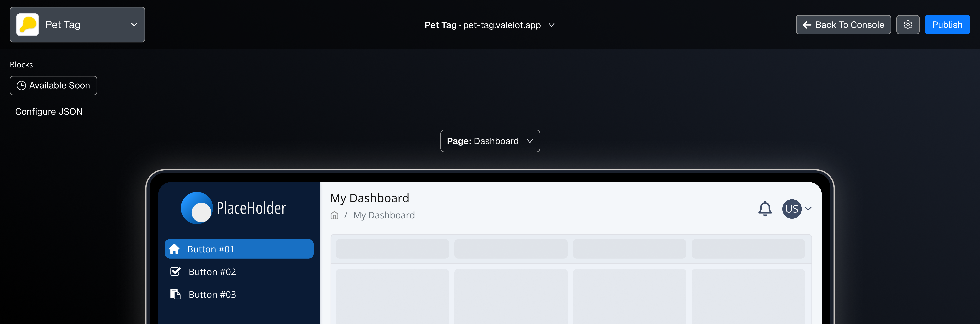Click Back To Console button
Screen dimensions: 980x324
point(843,25)
